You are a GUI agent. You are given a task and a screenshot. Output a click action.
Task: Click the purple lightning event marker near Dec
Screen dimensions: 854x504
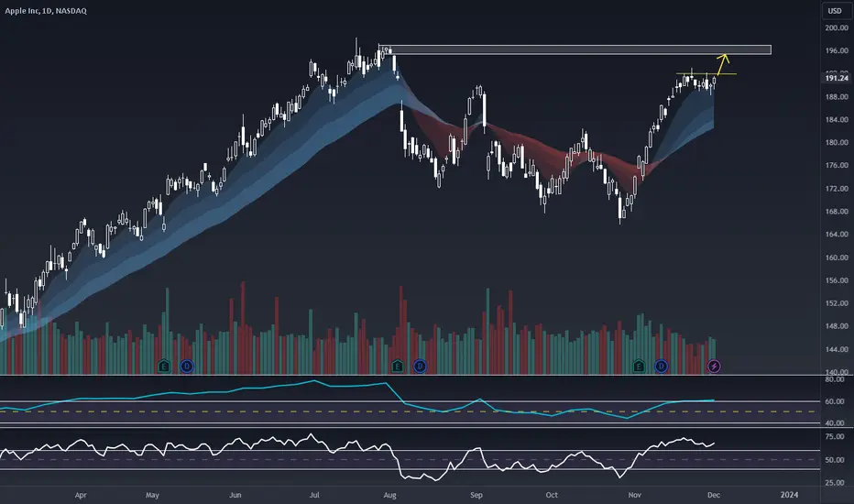714,367
